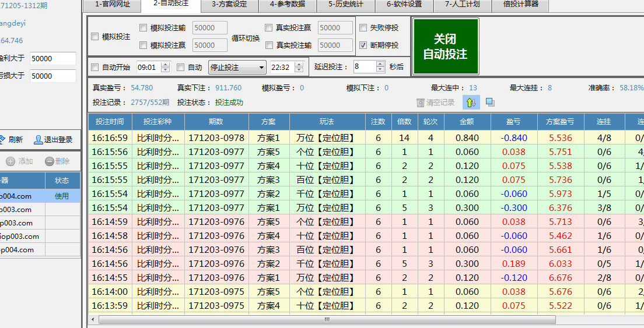Sort by the 盈亏 column header

click(x=513, y=122)
